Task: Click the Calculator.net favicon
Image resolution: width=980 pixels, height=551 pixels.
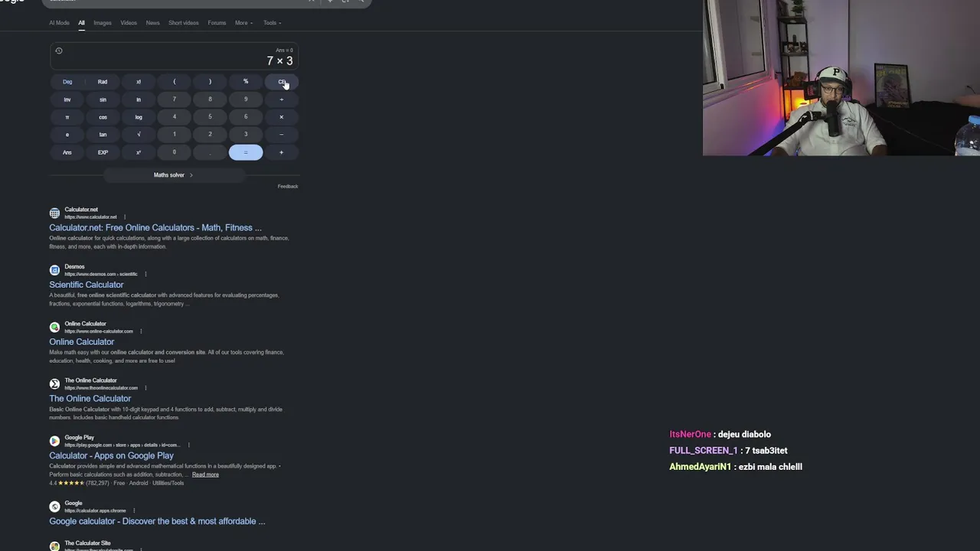Action: (54, 213)
